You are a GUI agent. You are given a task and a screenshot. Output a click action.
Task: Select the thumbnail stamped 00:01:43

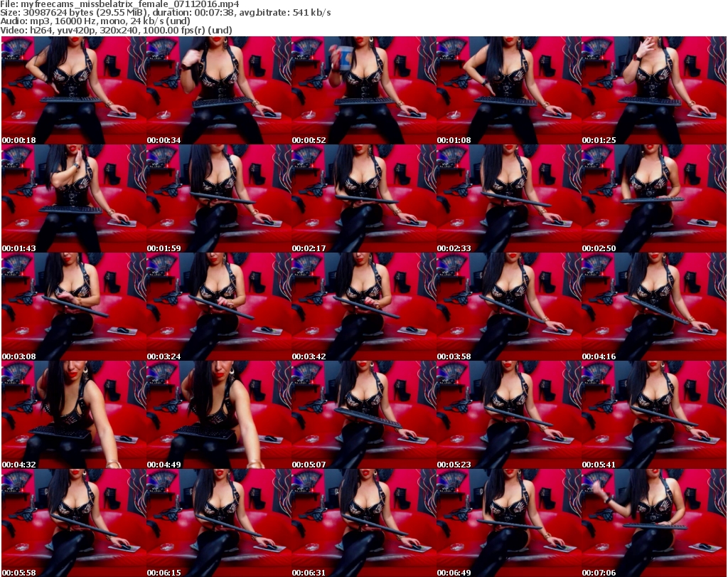pyautogui.click(x=74, y=198)
